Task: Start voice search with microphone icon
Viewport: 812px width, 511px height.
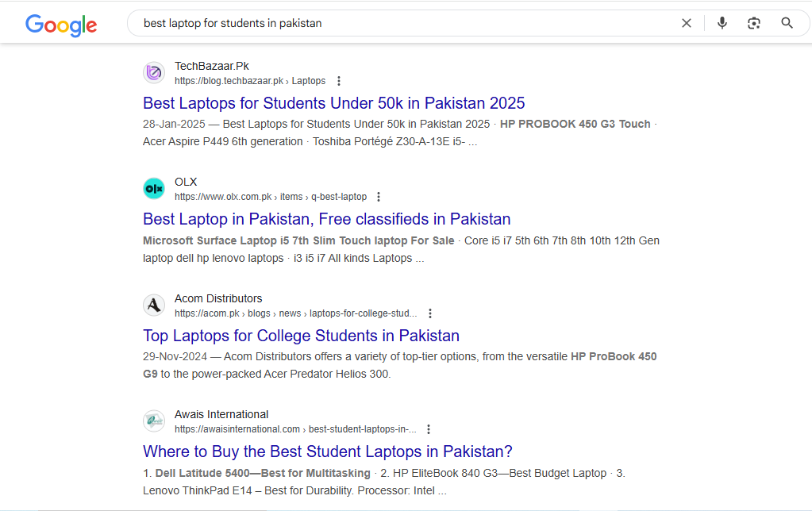Action: pyautogui.click(x=722, y=23)
